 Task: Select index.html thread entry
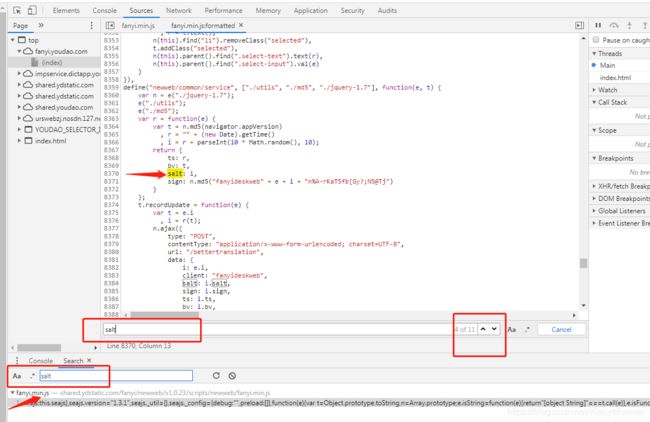615,78
